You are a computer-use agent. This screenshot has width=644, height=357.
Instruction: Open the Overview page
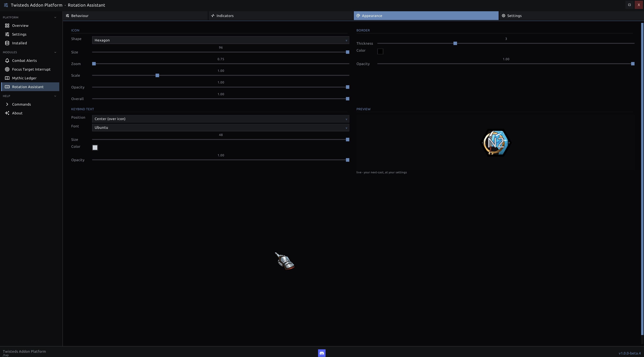pos(30,26)
